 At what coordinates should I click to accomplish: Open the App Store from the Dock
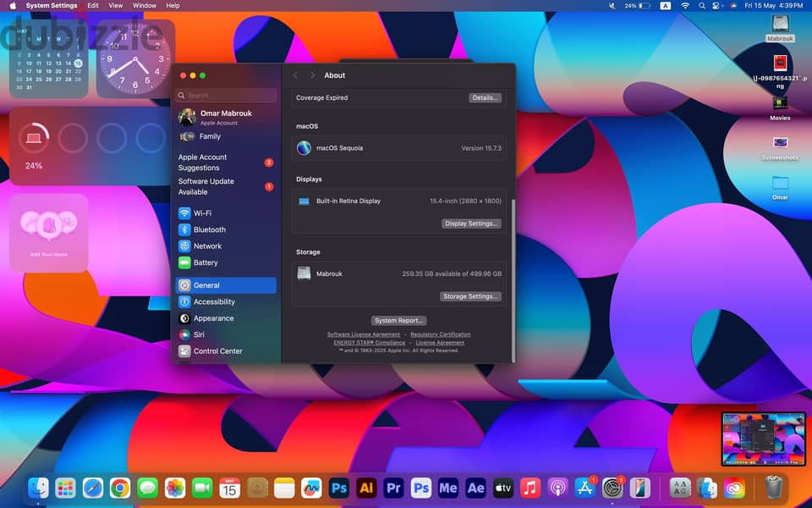[584, 488]
